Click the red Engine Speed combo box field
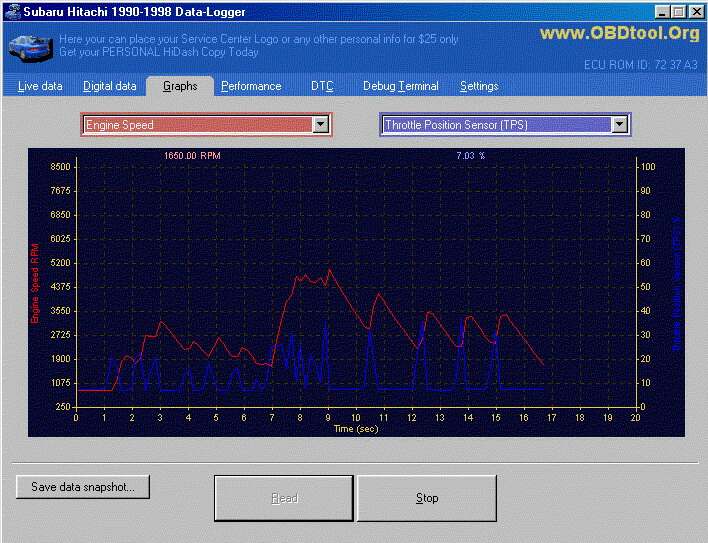The height and width of the screenshot is (543, 708). 206,125
